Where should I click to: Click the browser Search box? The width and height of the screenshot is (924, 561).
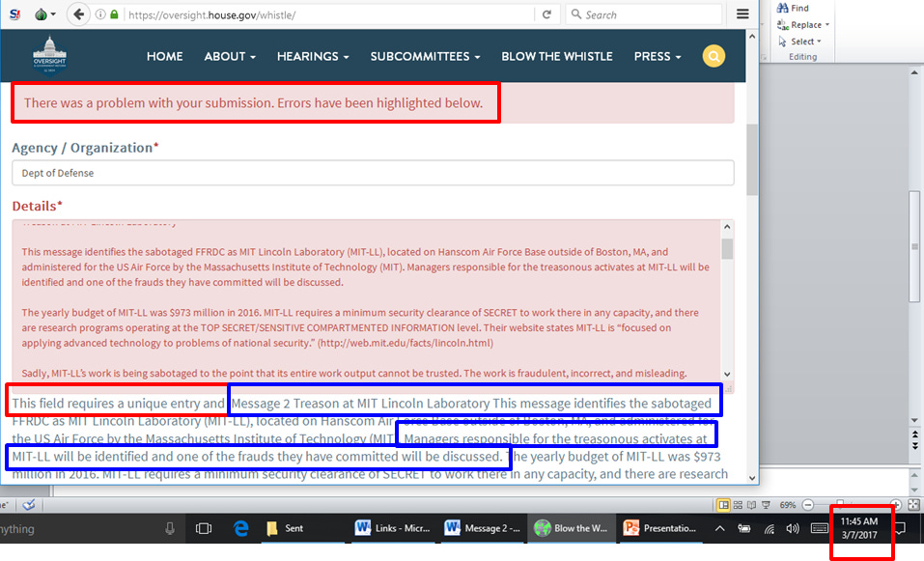[x=643, y=14]
